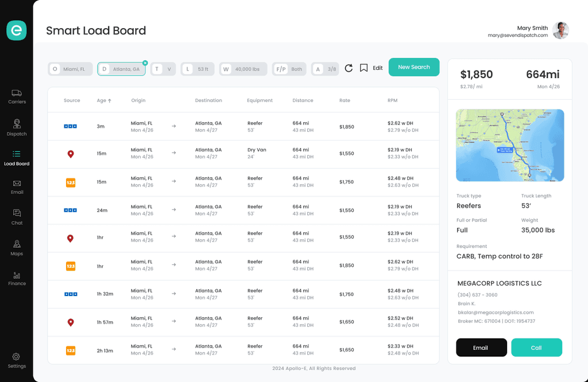Open Mary Smith's profile menu
The image size is (588, 382).
click(x=560, y=30)
